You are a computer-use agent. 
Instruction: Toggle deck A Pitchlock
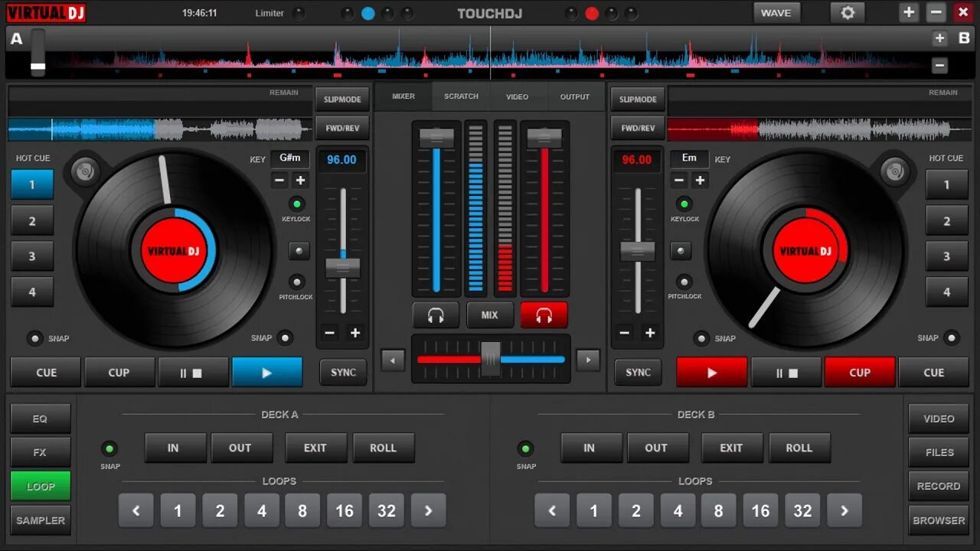(x=296, y=282)
